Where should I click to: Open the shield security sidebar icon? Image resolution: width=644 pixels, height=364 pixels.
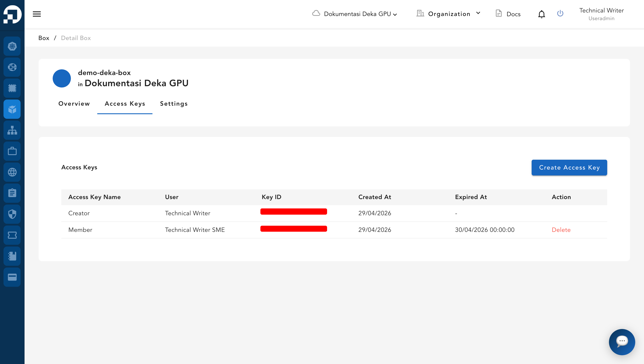[12, 214]
